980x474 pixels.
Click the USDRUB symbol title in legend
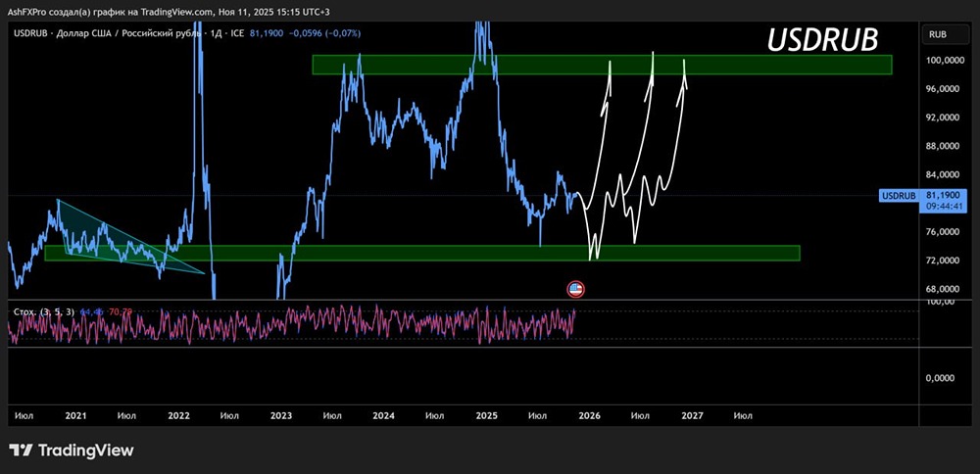(x=32, y=33)
